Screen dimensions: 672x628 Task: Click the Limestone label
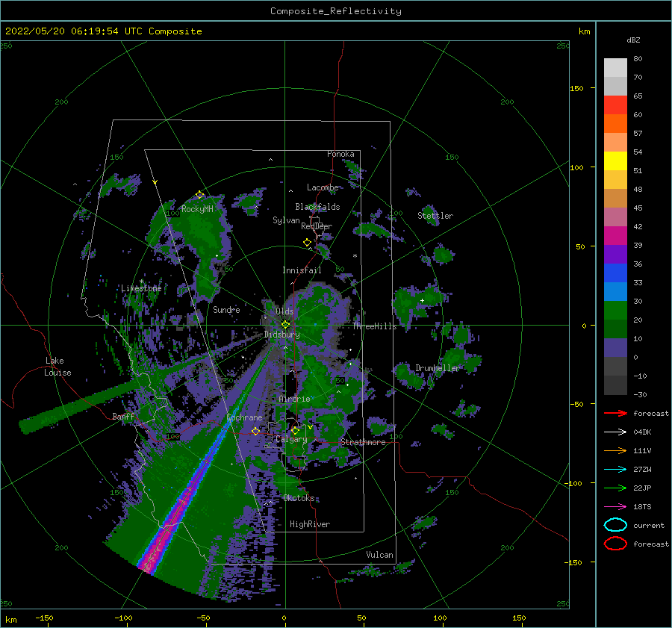click(x=141, y=288)
